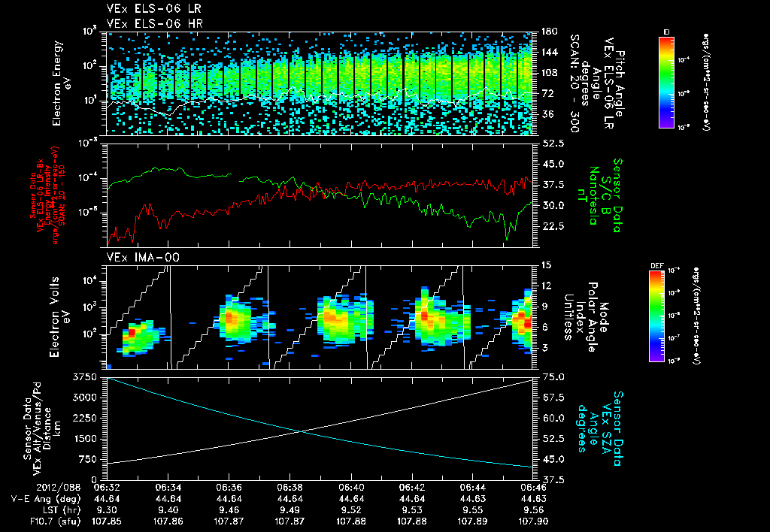Viewport: 770px width, 532px height.
Task: Click the 22.5 nT tick label
Action: (553, 226)
